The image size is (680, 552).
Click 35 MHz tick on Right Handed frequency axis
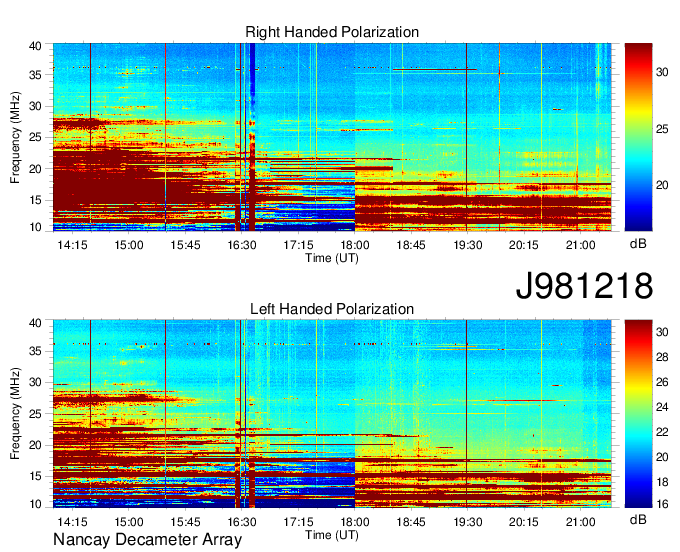pyautogui.click(x=35, y=75)
